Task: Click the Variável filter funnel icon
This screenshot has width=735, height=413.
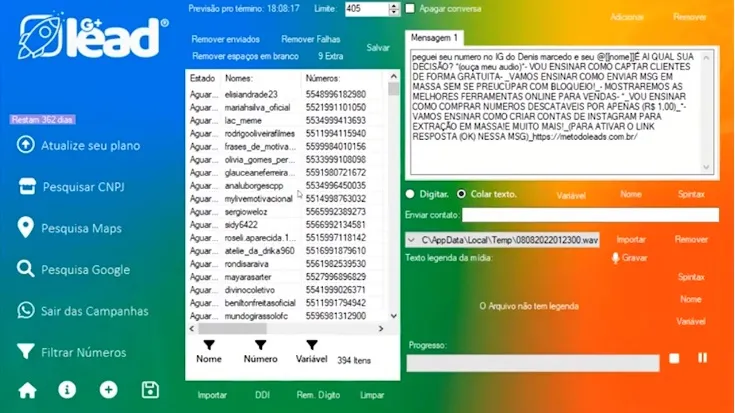Action: (312, 343)
